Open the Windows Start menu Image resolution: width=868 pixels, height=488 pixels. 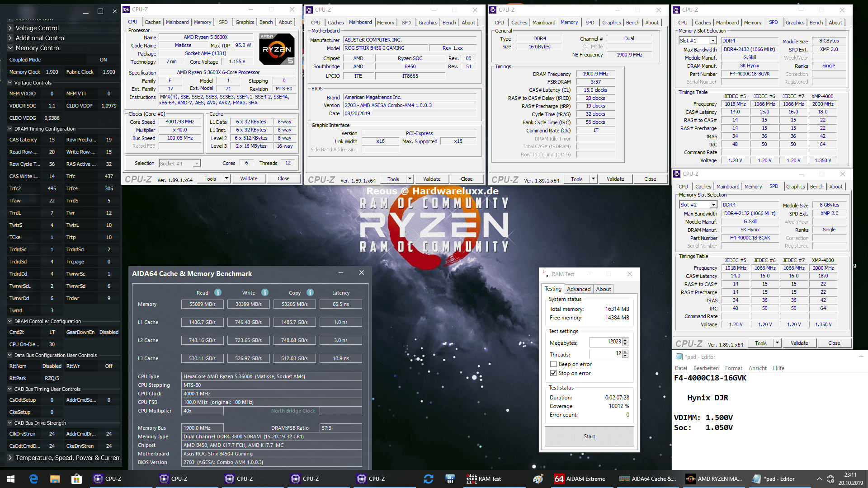11,479
